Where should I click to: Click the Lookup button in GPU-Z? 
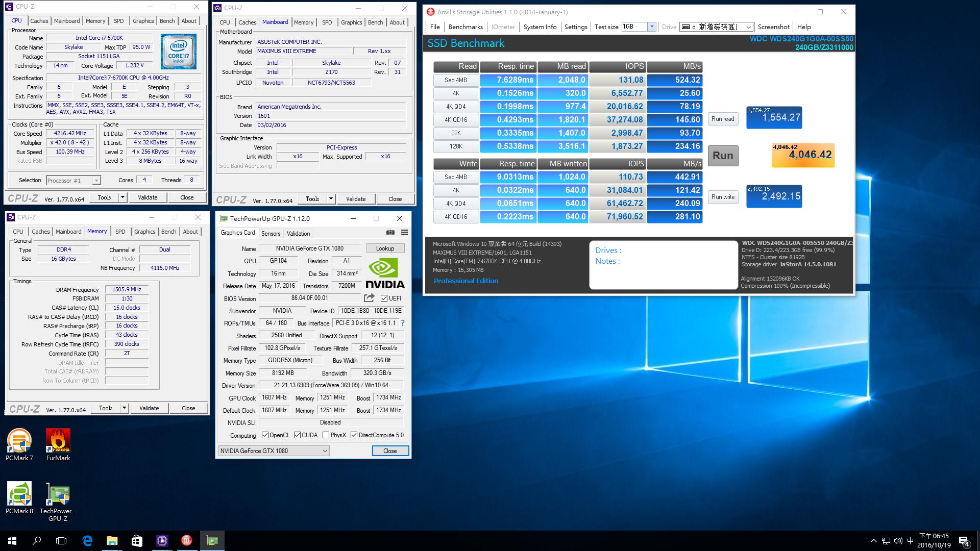click(x=385, y=248)
